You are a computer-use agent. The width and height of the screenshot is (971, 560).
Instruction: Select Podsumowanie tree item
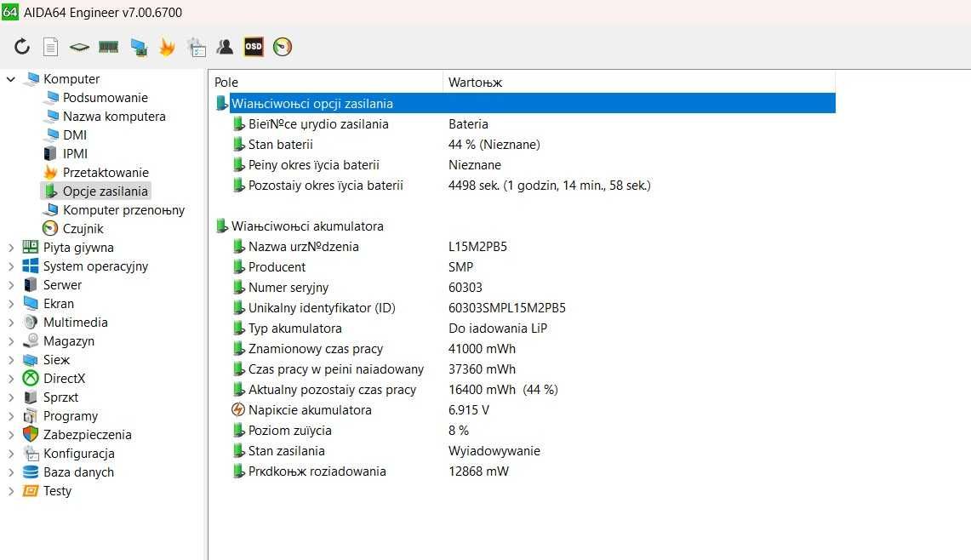point(106,98)
